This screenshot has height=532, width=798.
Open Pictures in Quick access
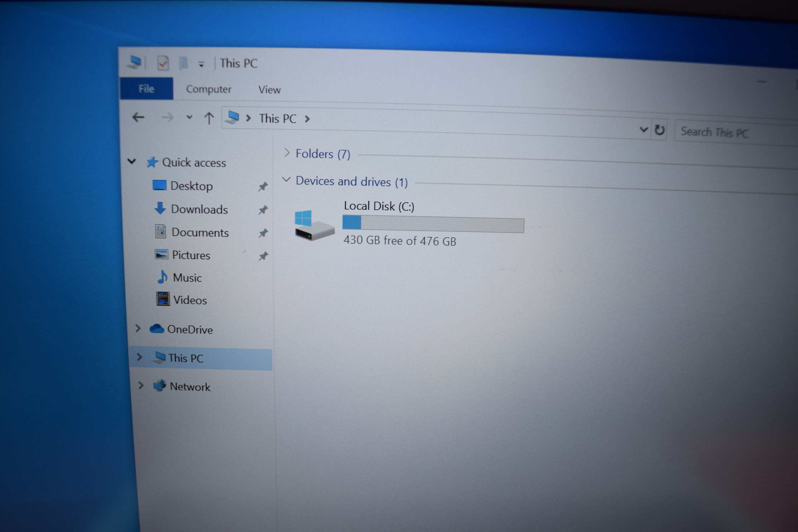pos(191,255)
